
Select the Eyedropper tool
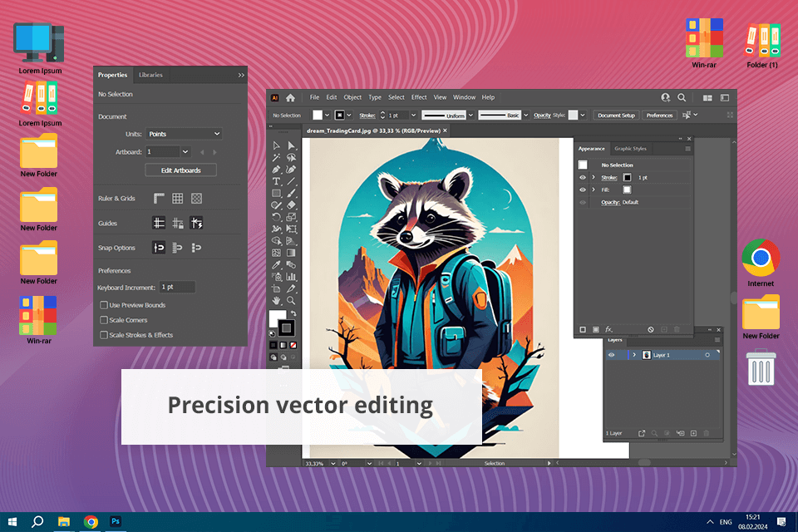click(x=276, y=264)
